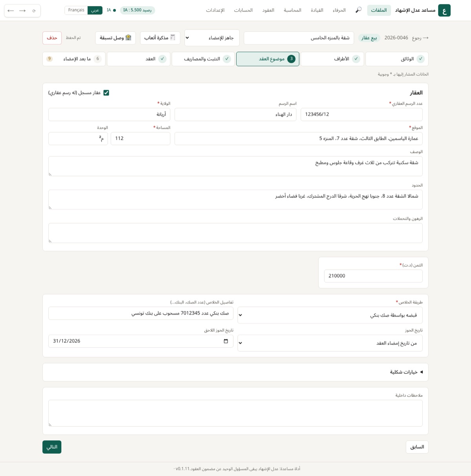Open the القيادة menu
This screenshot has width=471, height=476.
[317, 10]
